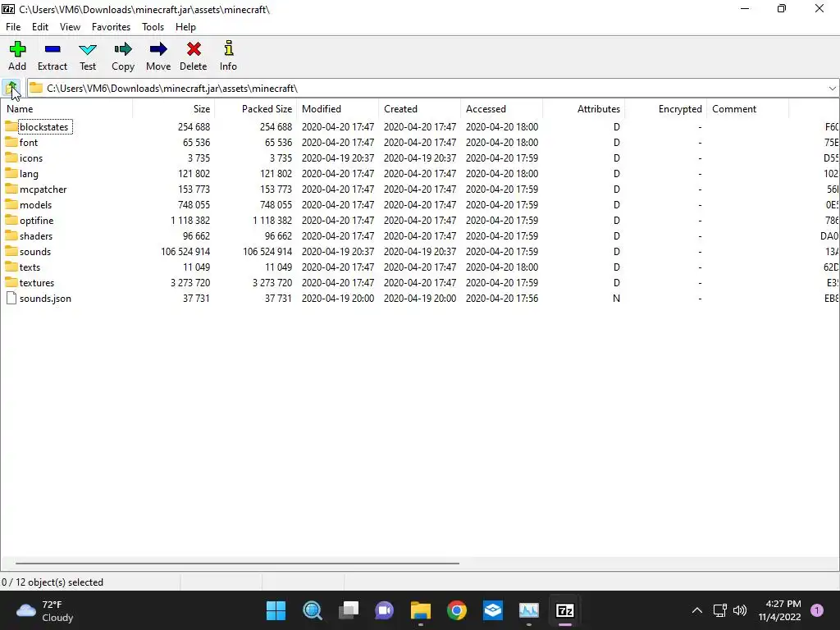Screen dimensions: 840x630
Task: Select the icons folder icon
Action: pyautogui.click(x=11, y=157)
